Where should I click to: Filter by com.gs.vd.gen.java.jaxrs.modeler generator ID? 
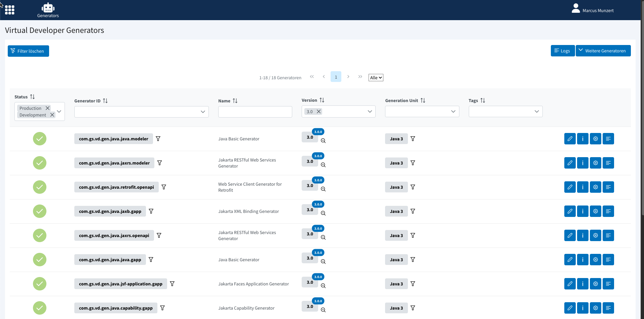[160, 163]
